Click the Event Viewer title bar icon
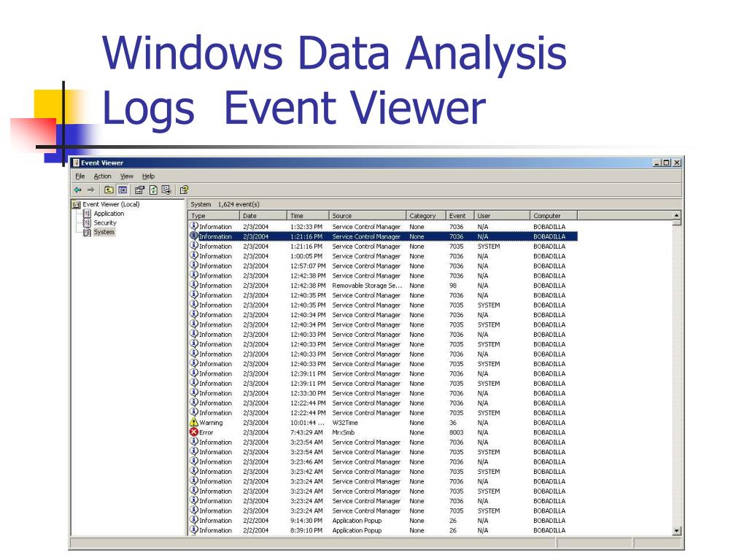Screen dimensions: 747x560 [x=76, y=163]
